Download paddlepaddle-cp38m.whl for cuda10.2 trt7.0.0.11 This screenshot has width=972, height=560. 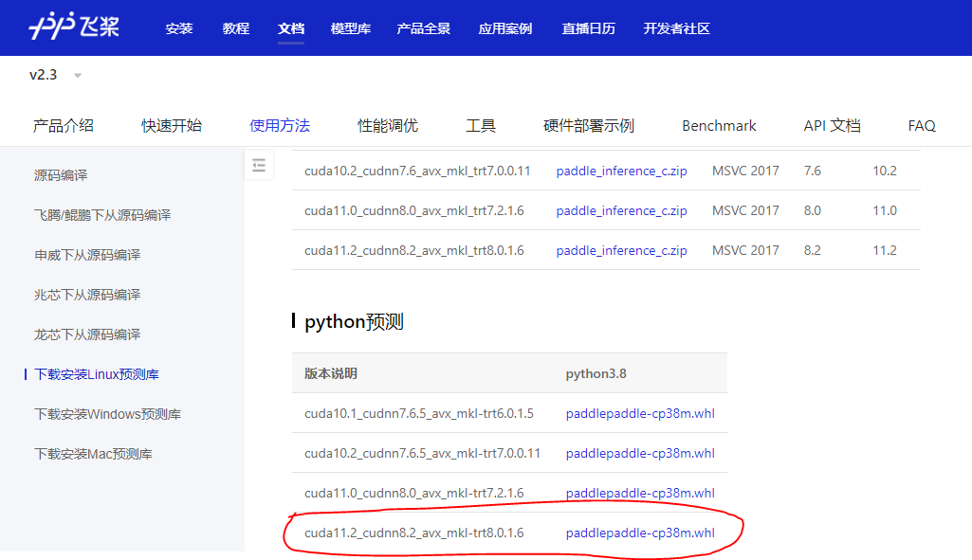tap(640, 454)
